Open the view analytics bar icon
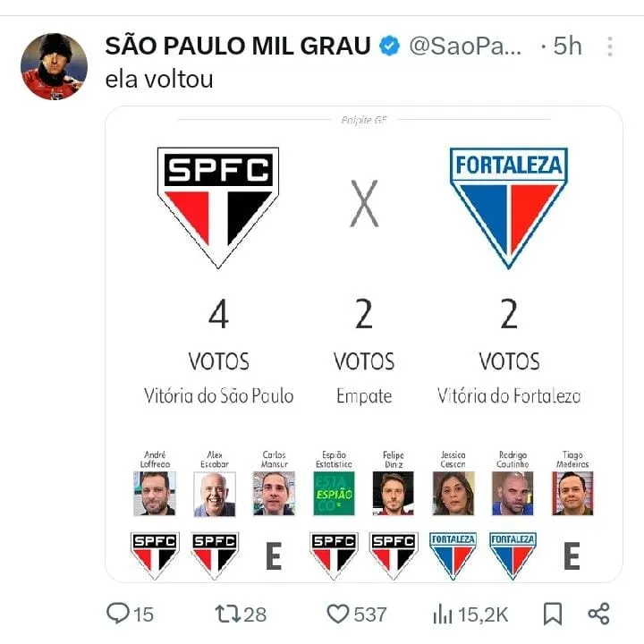The width and height of the screenshot is (644, 644). click(443, 614)
